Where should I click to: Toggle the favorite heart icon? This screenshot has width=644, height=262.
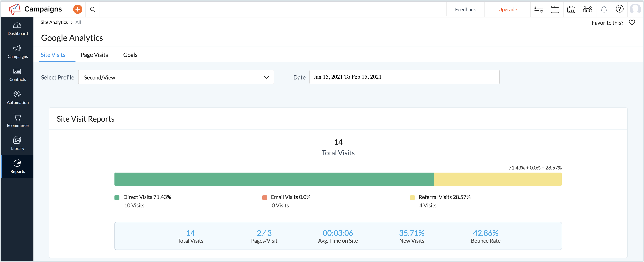pos(632,23)
